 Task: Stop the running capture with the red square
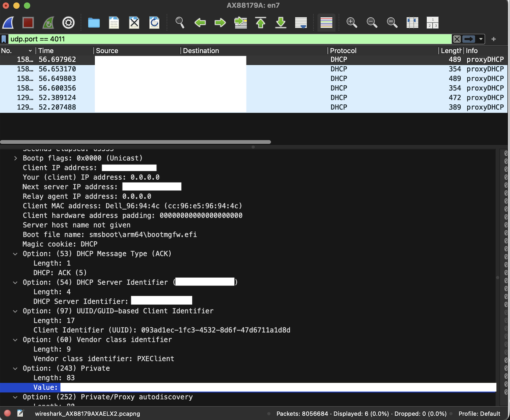click(28, 23)
